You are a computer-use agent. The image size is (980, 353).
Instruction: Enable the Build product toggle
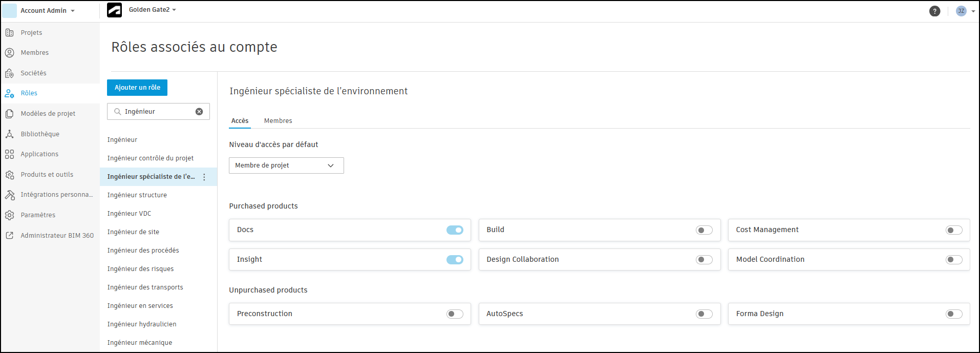tap(704, 230)
